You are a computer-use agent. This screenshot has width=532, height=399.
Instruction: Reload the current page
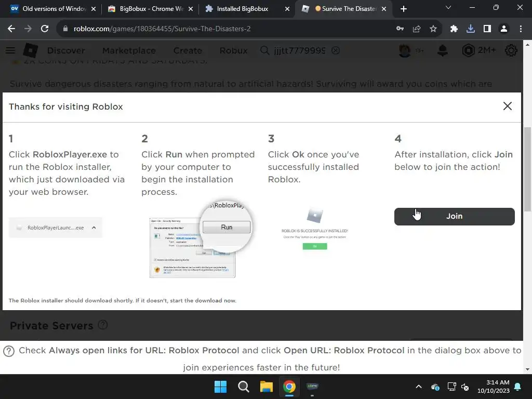[45, 29]
